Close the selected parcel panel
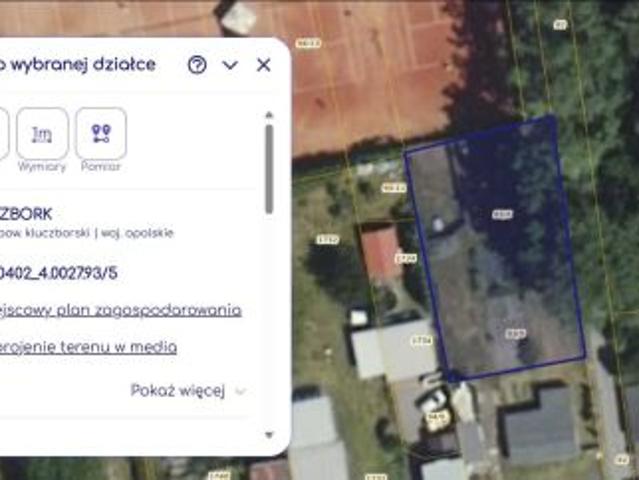 (x=263, y=65)
